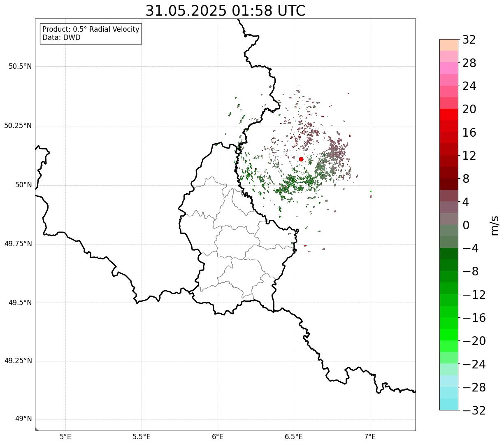Screen dimensions: 504x445
Task: Click the colorbar tick label −16
Action: 474,318
